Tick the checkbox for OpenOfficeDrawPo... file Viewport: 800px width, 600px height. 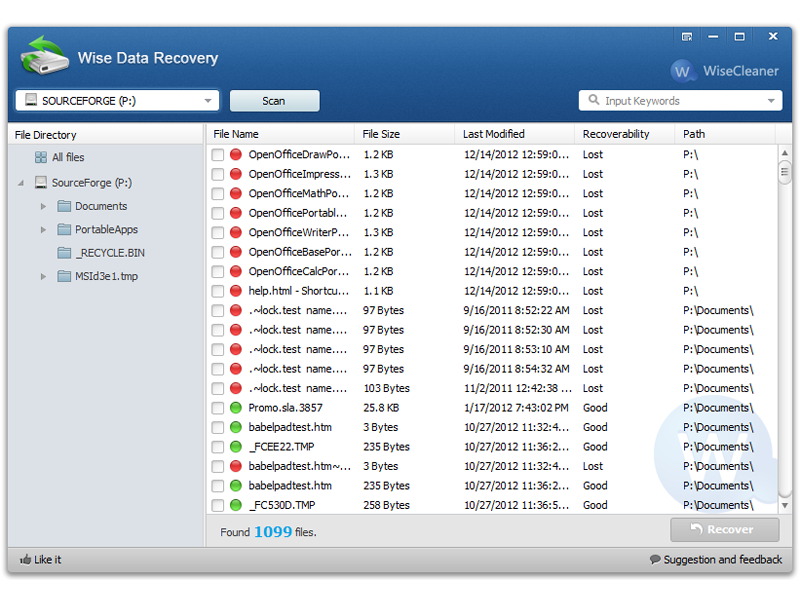(x=218, y=155)
